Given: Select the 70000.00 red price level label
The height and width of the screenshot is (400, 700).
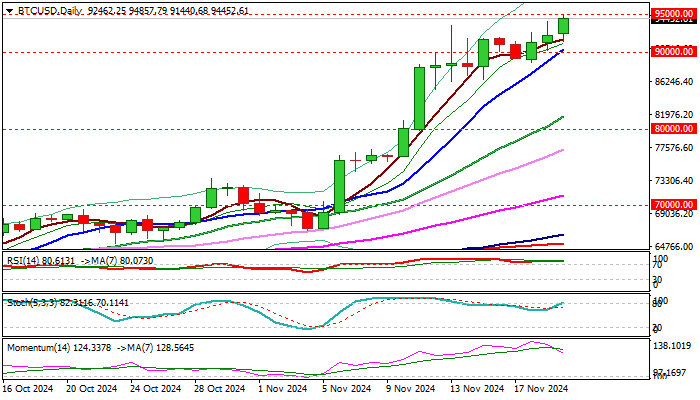Looking at the screenshot, I should [674, 205].
